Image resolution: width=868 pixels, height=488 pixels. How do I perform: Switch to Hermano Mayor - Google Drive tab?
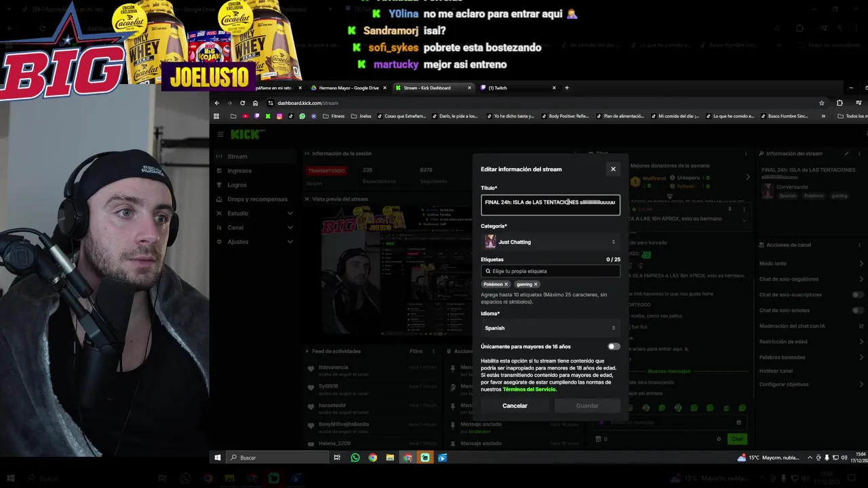pyautogui.click(x=349, y=88)
